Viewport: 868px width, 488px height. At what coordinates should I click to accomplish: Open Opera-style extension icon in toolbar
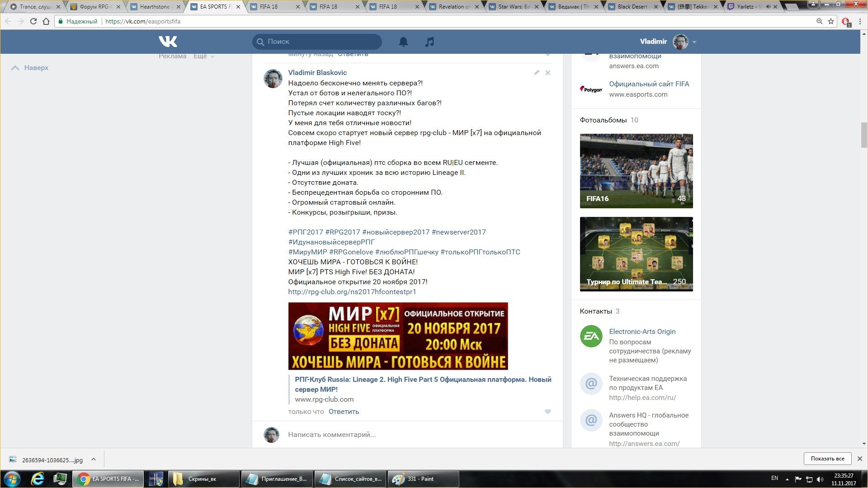pyautogui.click(x=846, y=22)
